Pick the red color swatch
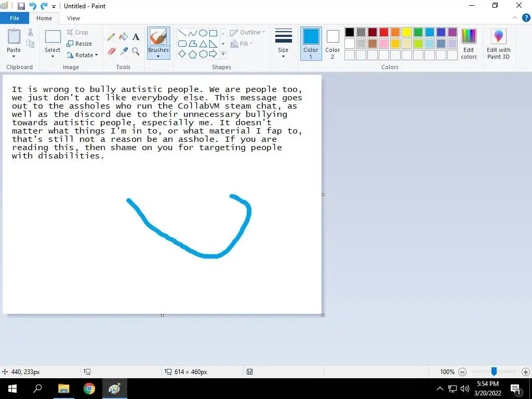The width and height of the screenshot is (532, 399). click(384, 32)
